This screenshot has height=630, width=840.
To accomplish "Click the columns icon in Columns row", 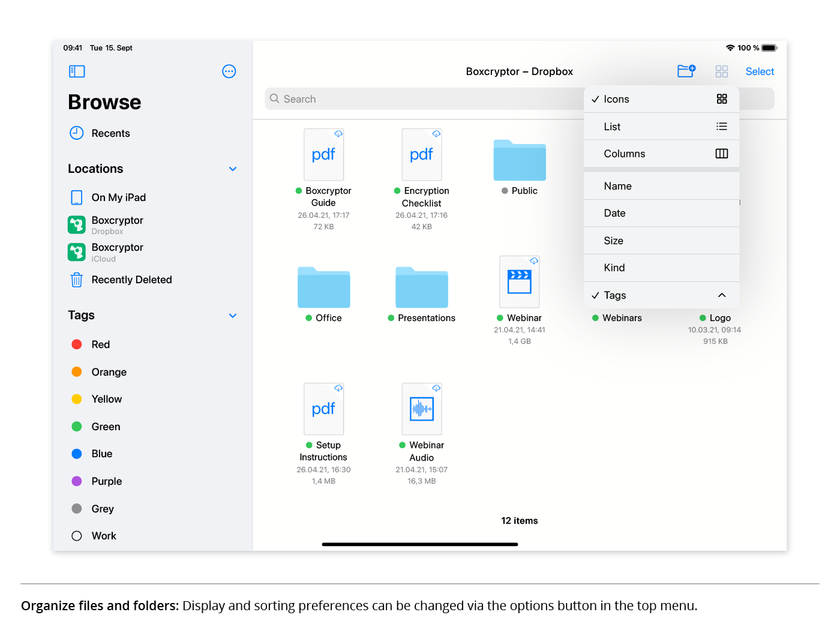I will tap(722, 154).
